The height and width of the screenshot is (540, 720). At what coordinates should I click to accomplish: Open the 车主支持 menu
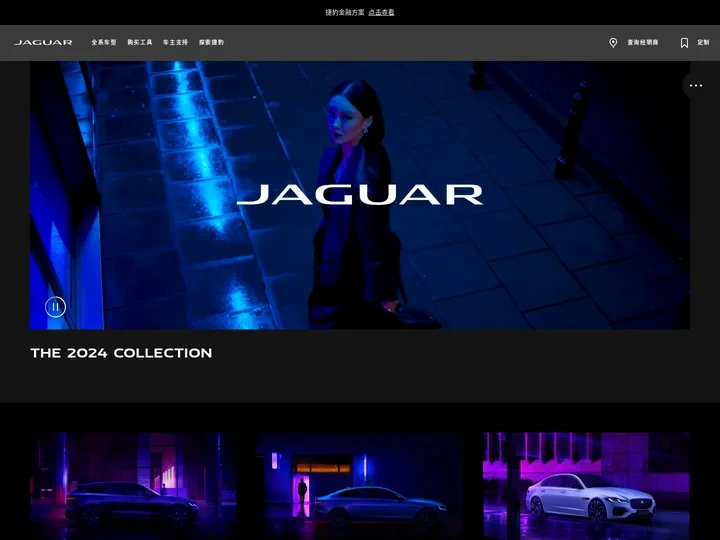[x=175, y=42]
